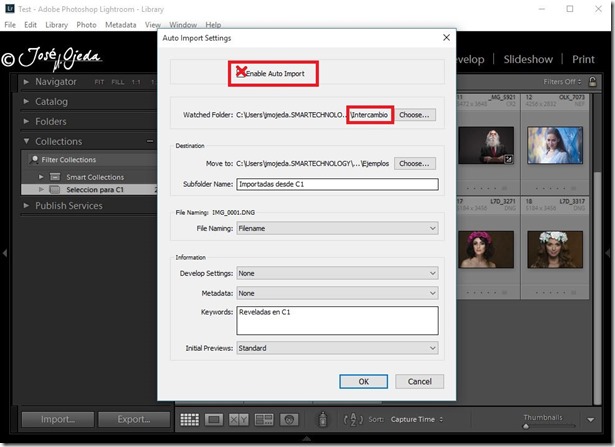The height and width of the screenshot is (447, 615).
Task: Click the minus button in Collections header
Action: pos(150,141)
